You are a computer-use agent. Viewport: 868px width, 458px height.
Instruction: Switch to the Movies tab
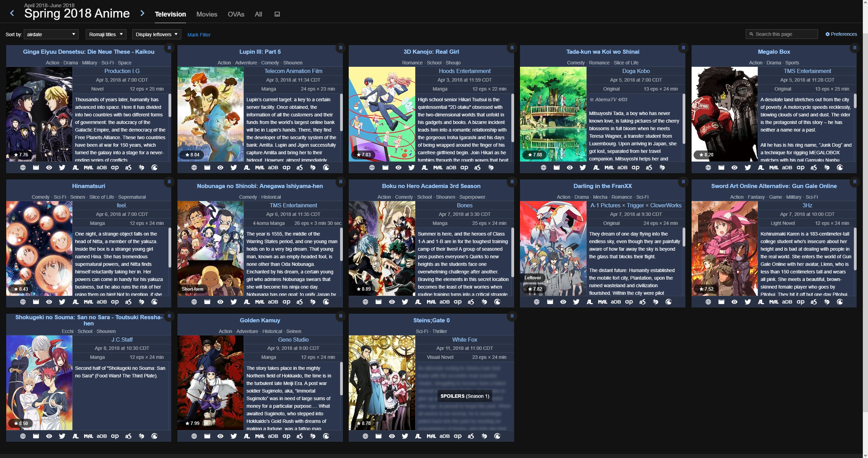[207, 14]
